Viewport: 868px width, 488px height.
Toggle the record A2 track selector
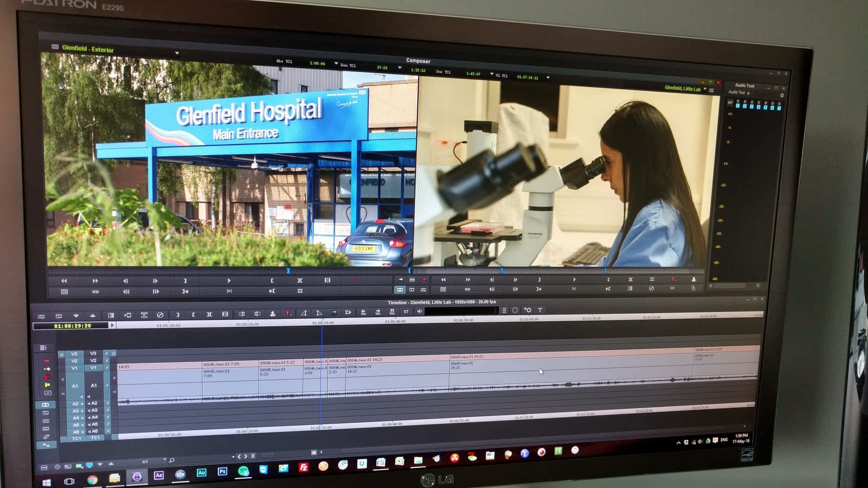click(x=94, y=403)
